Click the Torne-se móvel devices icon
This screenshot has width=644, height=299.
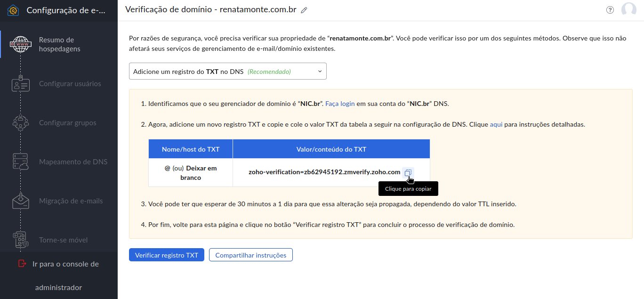tap(21, 240)
